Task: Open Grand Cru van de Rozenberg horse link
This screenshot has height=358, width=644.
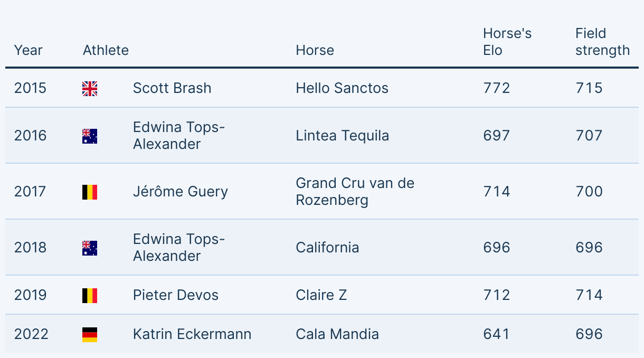Action: 355,191
